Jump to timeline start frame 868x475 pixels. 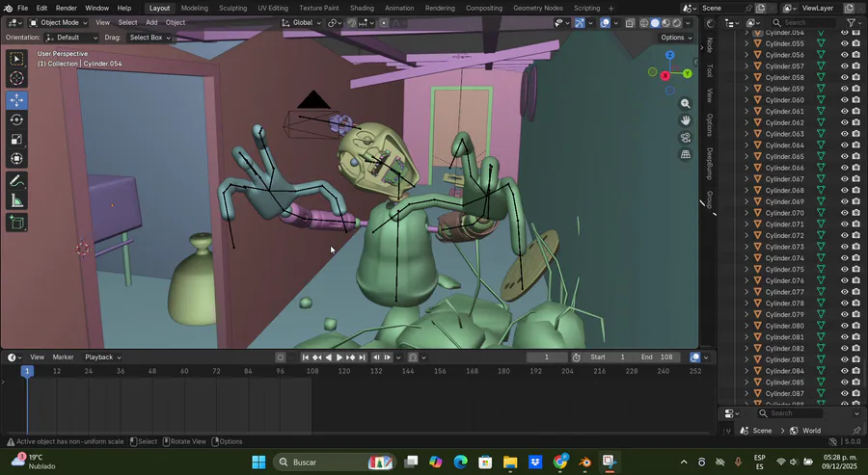[x=305, y=357]
